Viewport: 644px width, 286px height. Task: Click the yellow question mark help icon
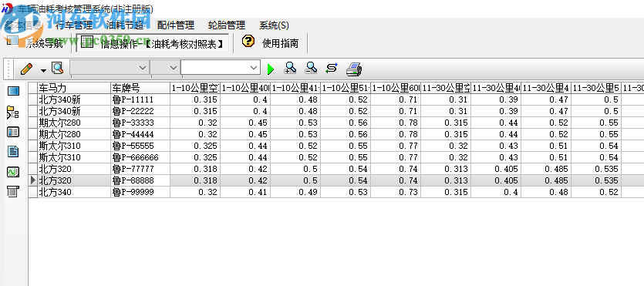tap(248, 41)
